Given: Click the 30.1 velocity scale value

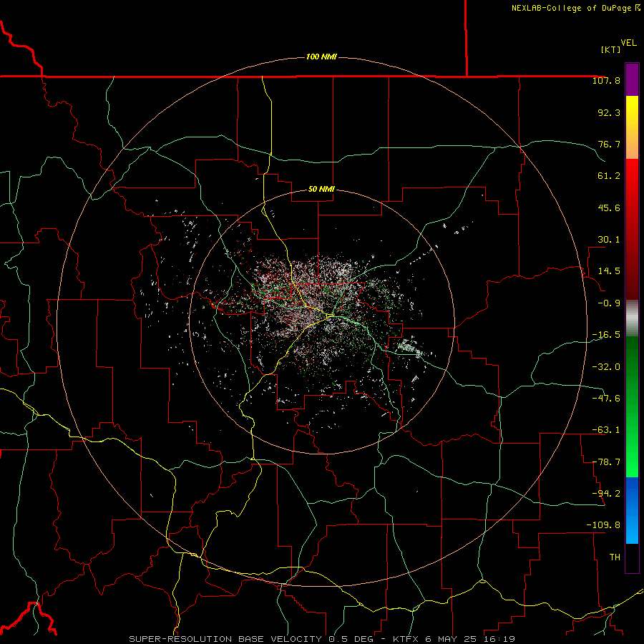Looking at the screenshot, I should point(609,240).
